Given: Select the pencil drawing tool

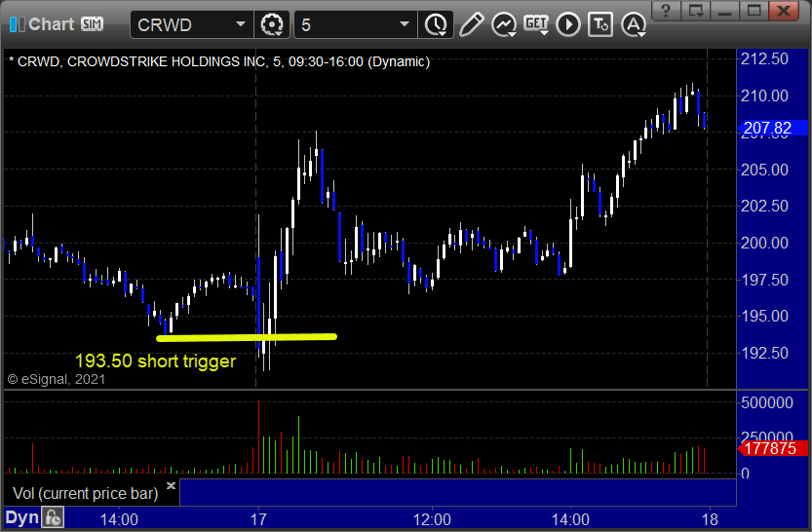Looking at the screenshot, I should pyautogui.click(x=471, y=24).
